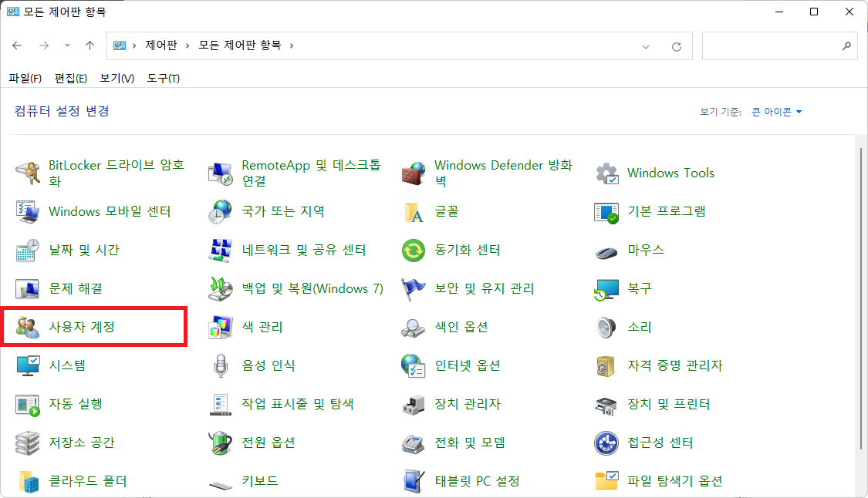Open the 국가 또는 지역 globe icon
The height and width of the screenshot is (498, 868).
coord(221,212)
